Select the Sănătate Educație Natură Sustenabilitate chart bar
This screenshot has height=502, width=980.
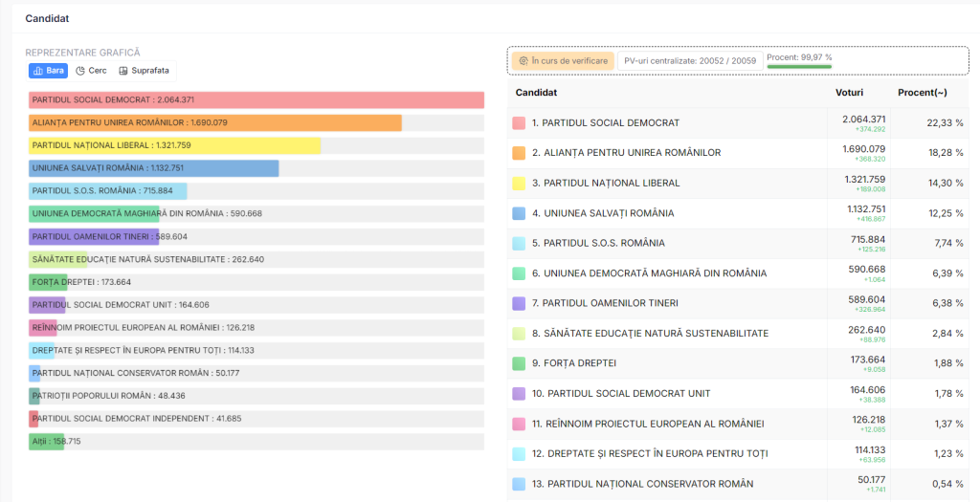coord(57,259)
